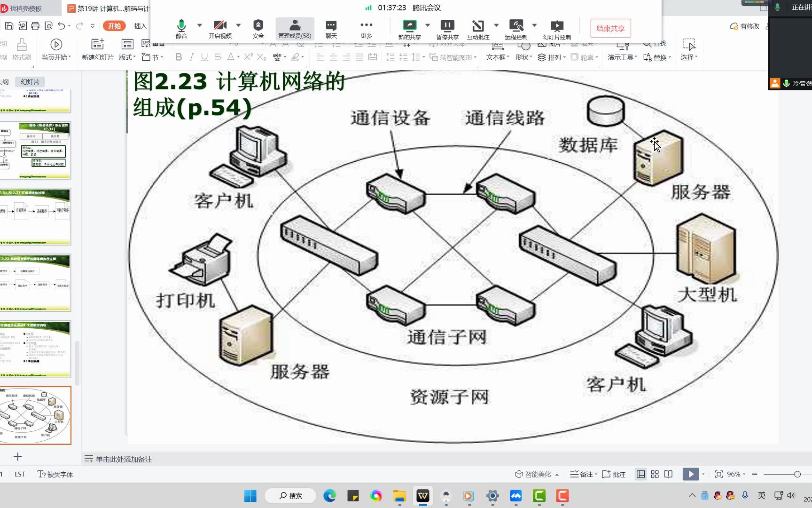Adjust the zoom slider handle
Image resolution: width=812 pixels, height=508 pixels.
(797, 474)
